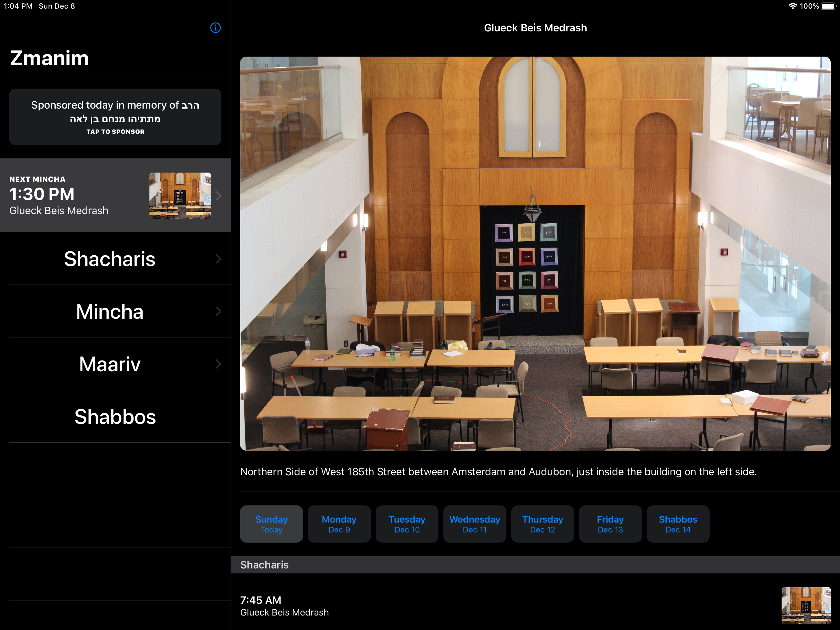Viewport: 840px width, 630px height.
Task: Tap the 100% battery percentage
Action: [809, 6]
